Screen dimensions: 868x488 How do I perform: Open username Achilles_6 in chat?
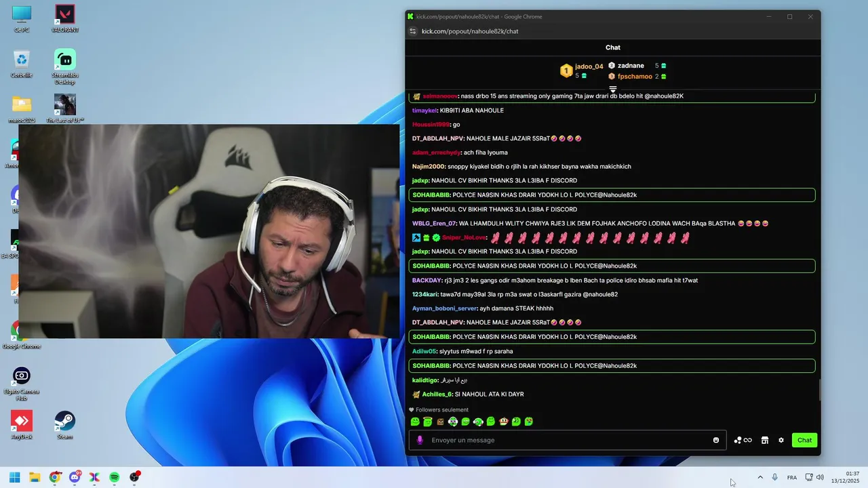(437, 394)
